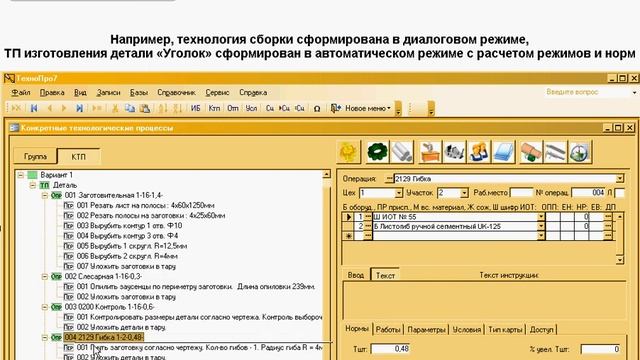
Task: Click the Тшт field showing 0,48
Action: pyautogui.click(x=390, y=349)
